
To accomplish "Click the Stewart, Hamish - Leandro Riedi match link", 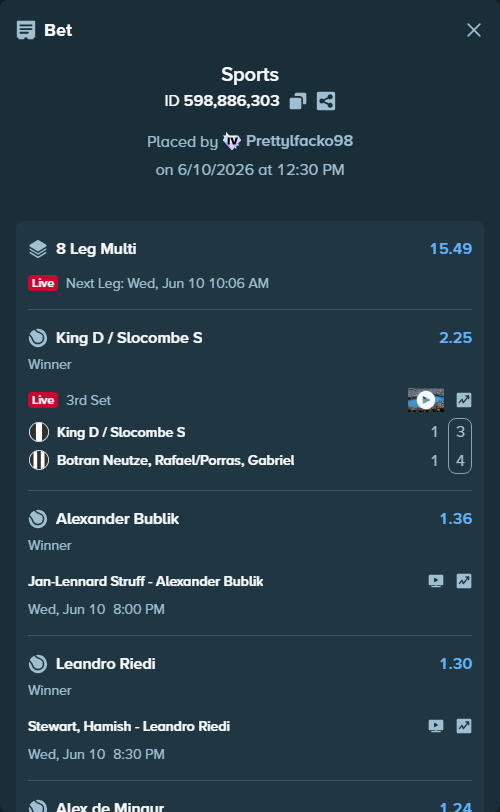I will pyautogui.click(x=129, y=726).
